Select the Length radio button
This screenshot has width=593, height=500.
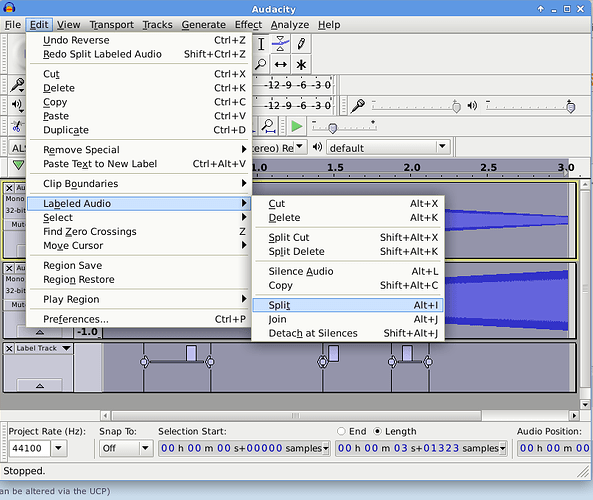[x=377, y=431]
